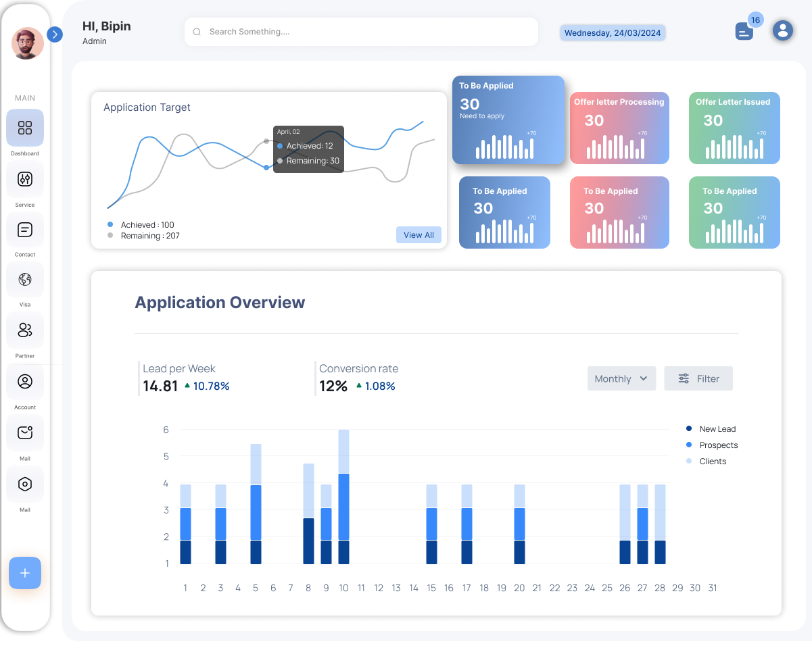This screenshot has height=650, width=812.
Task: Open the Offer Letter Issued card
Action: click(734, 128)
